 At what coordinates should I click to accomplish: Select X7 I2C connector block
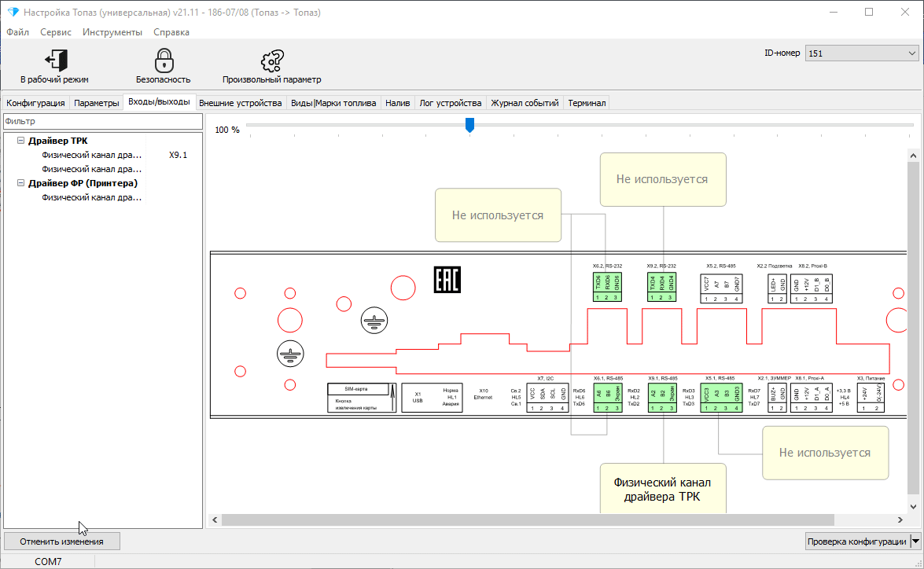pos(547,398)
